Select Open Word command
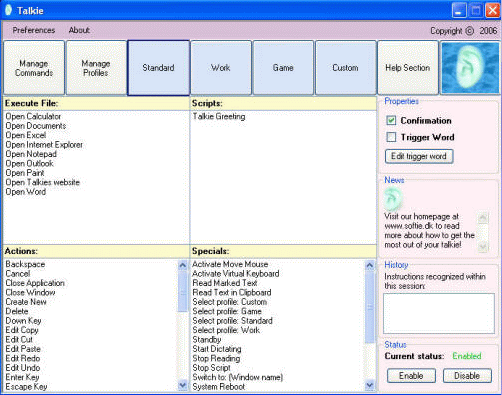The height and width of the screenshot is (395, 502). (26, 192)
